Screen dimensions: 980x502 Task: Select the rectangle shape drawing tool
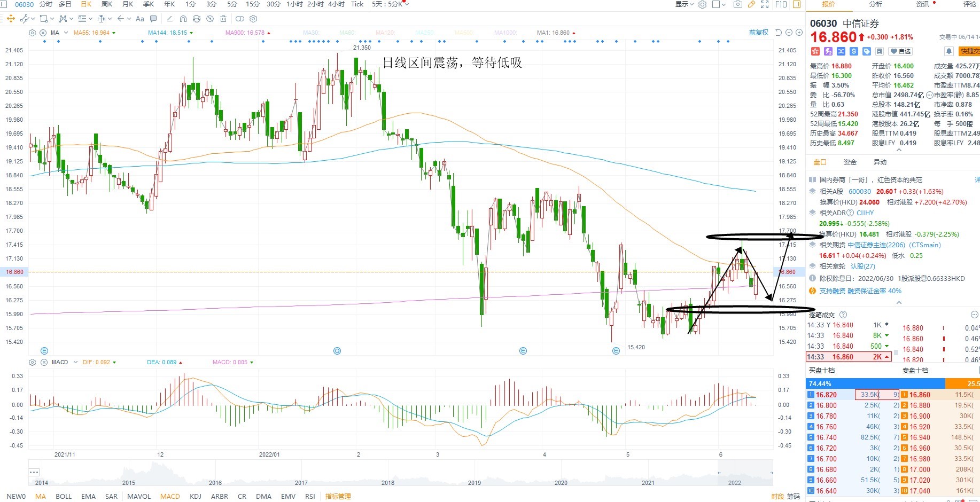click(44, 19)
